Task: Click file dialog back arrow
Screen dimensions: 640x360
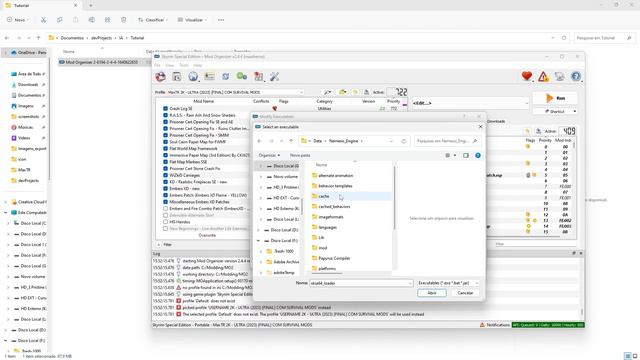Action: click(260, 141)
